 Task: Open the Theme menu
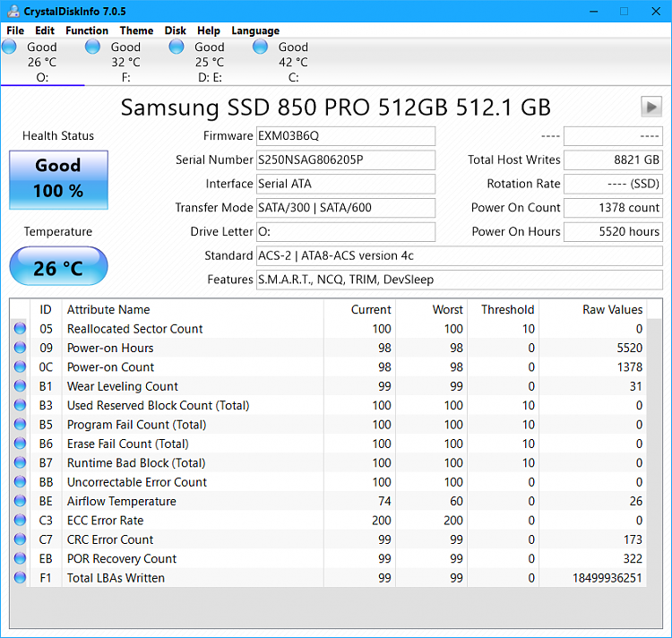point(136,30)
